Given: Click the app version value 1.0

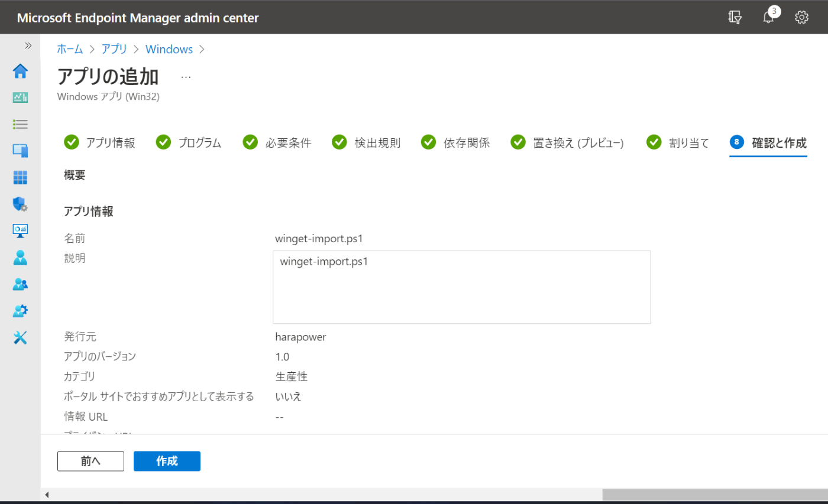Looking at the screenshot, I should click(x=282, y=357).
